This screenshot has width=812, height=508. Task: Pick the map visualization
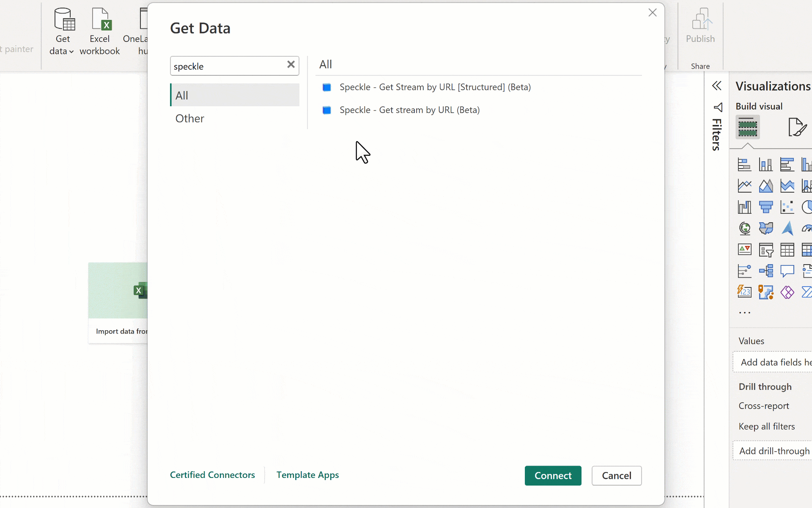tap(744, 228)
